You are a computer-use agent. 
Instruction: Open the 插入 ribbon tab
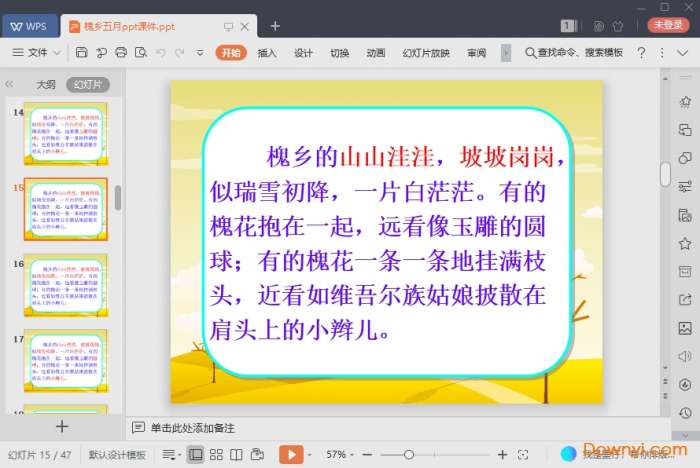267,52
